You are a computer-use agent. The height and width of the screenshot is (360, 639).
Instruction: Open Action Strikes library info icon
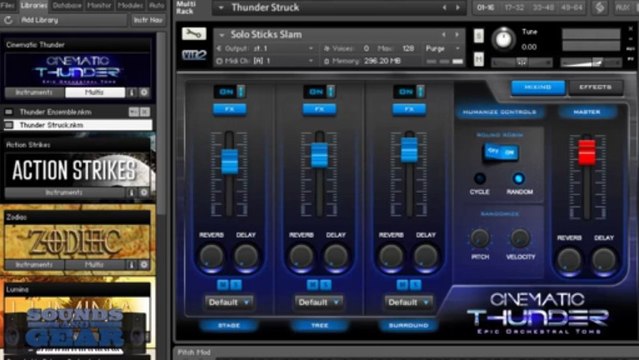pyautogui.click(x=131, y=192)
